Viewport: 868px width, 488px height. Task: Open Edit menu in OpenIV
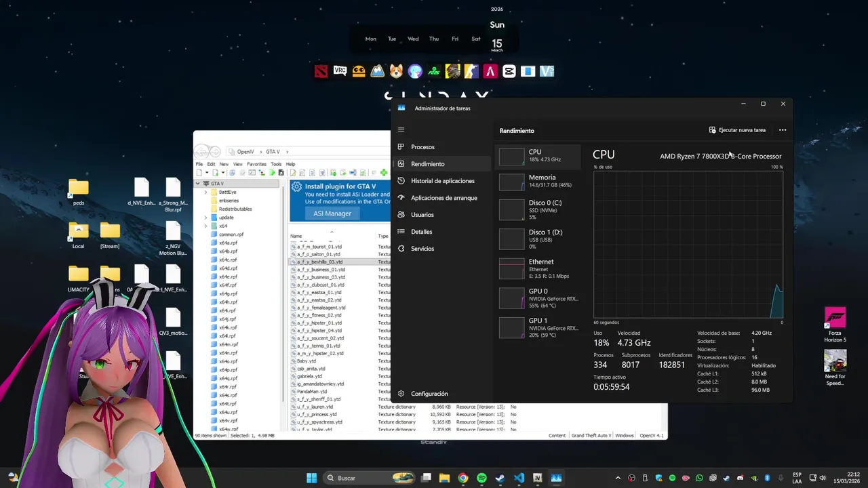point(211,164)
